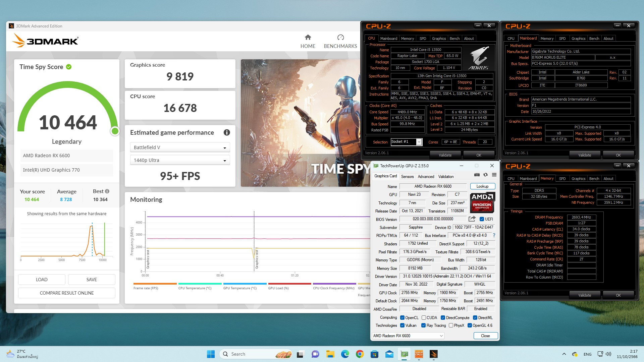Viewport: 644px width, 362px height.
Task: Open the BENCHMARKS gauge icon in 3DMark
Action: pos(340,37)
